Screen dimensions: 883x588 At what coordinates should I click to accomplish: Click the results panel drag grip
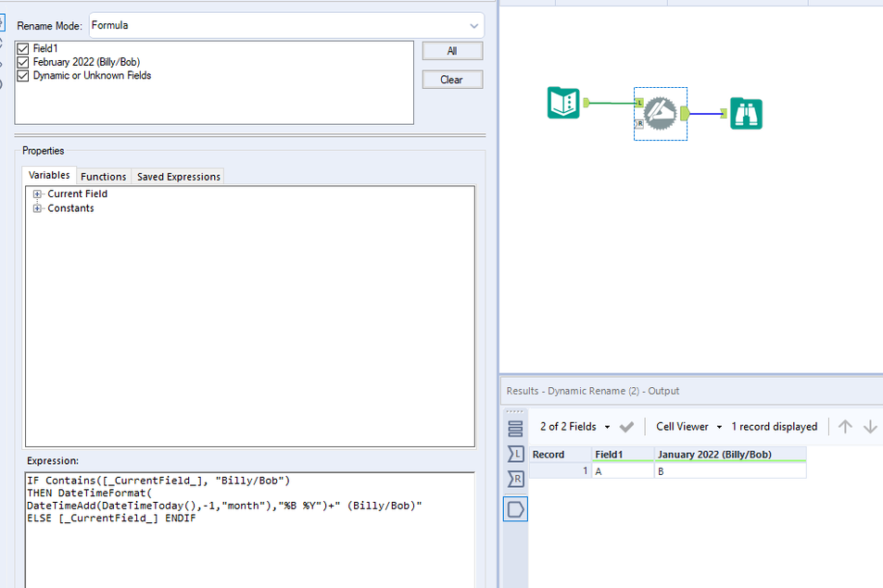pyautogui.click(x=515, y=411)
